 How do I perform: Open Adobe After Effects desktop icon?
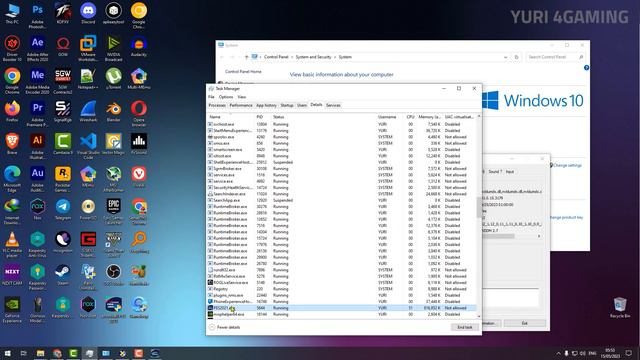[37, 48]
